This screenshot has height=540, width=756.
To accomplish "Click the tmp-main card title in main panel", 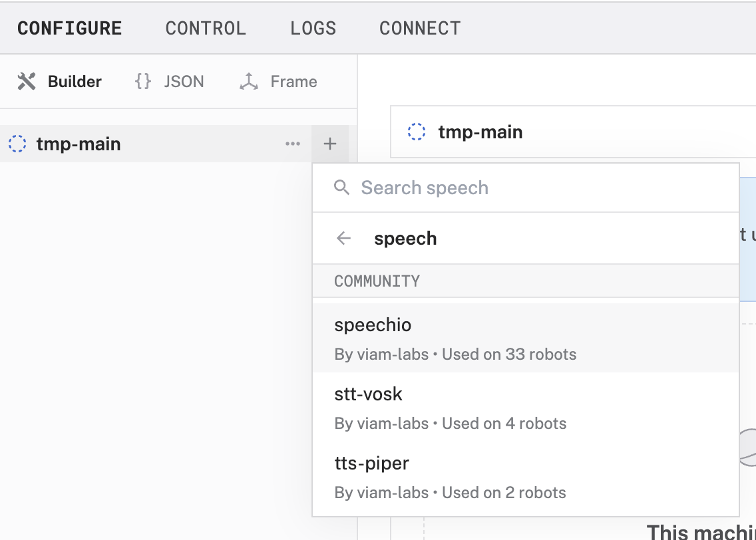I will tap(480, 132).
